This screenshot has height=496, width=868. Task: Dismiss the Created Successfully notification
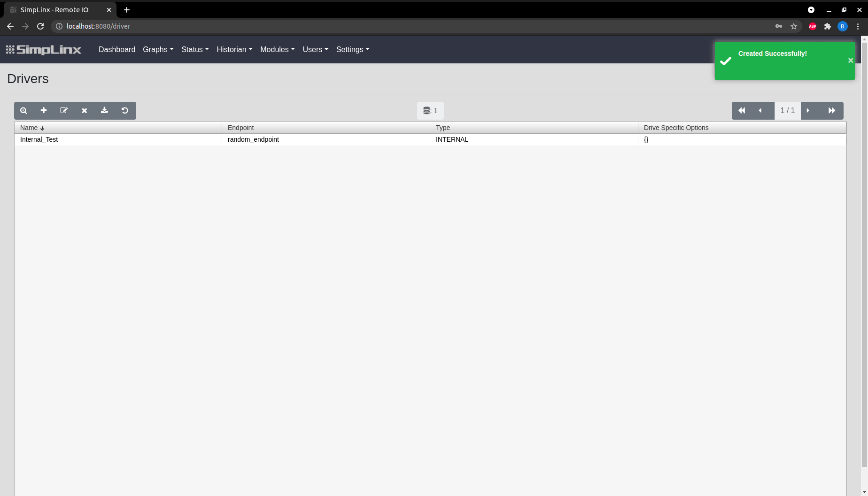(x=851, y=61)
